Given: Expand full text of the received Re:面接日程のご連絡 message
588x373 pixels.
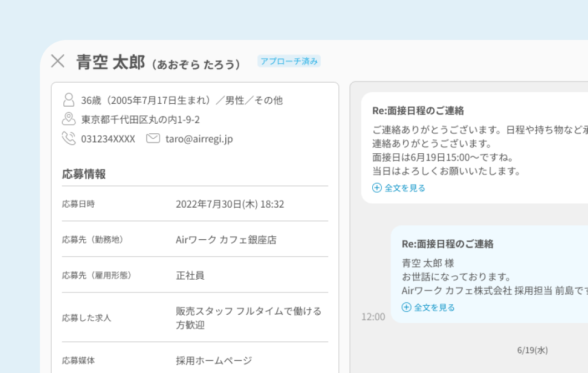Looking at the screenshot, I should [403, 189].
